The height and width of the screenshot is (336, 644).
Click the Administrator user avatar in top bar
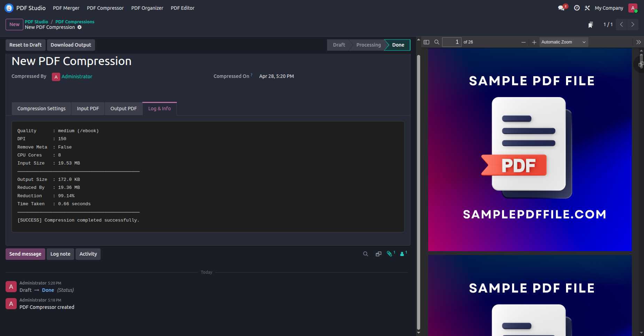click(x=633, y=8)
